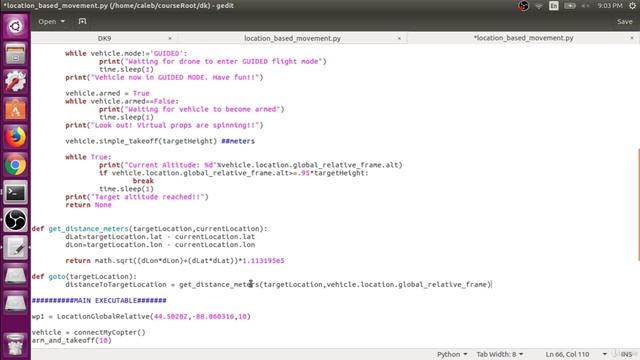Create a new document with toolbar icon

82,21
